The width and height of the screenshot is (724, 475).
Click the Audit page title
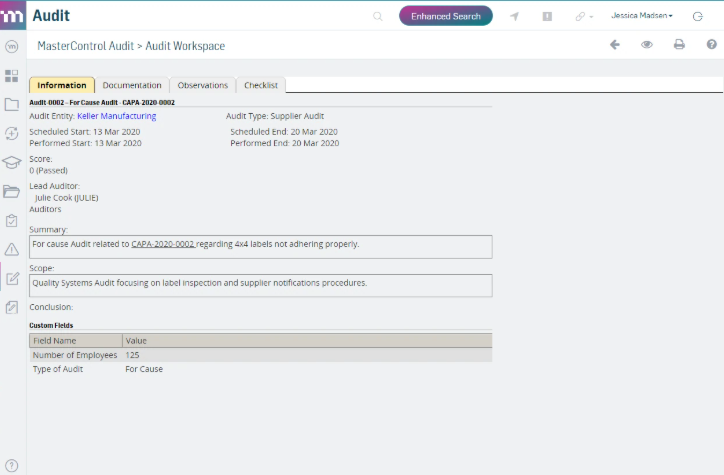pos(51,16)
